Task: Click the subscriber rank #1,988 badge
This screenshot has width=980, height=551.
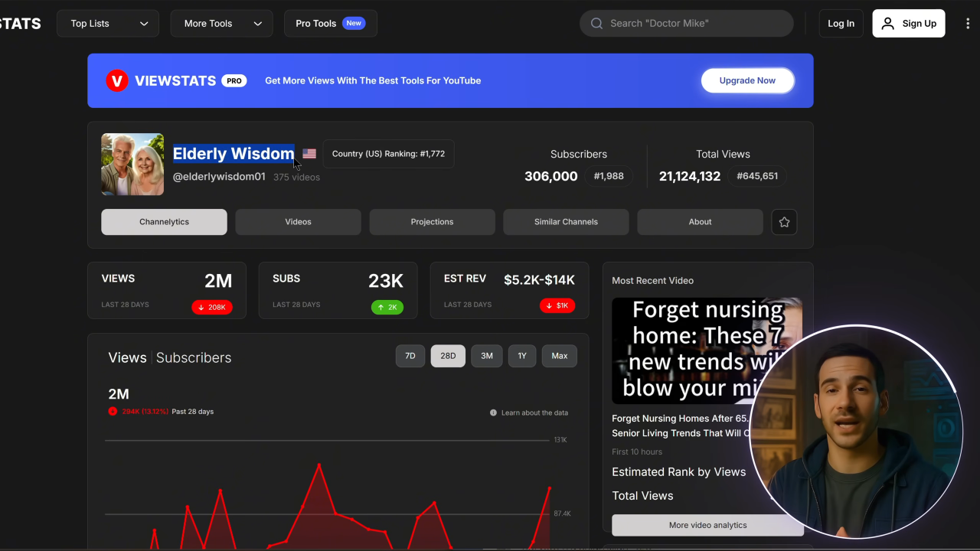Action: pos(609,176)
